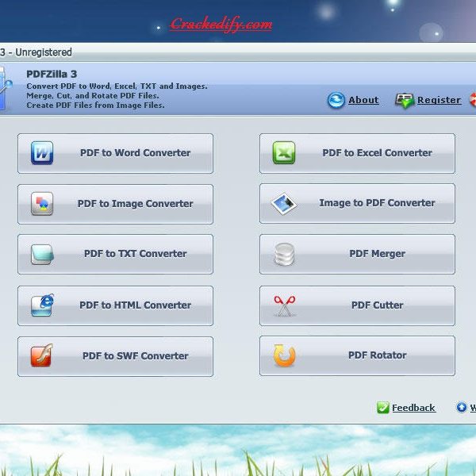This screenshot has width=476, height=476.
Task: Click the orange rotate arrow icon
Action: (x=285, y=355)
